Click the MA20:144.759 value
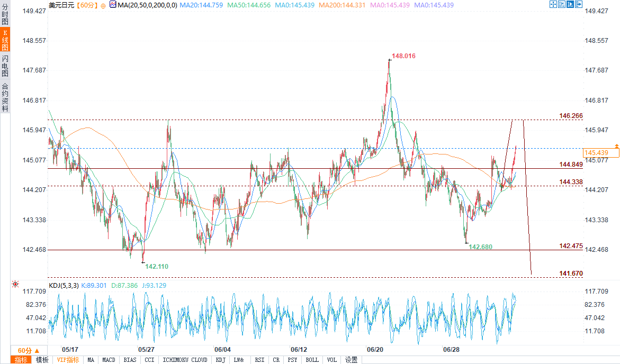Image resolution: width=620 pixels, height=364 pixels. click(x=201, y=5)
